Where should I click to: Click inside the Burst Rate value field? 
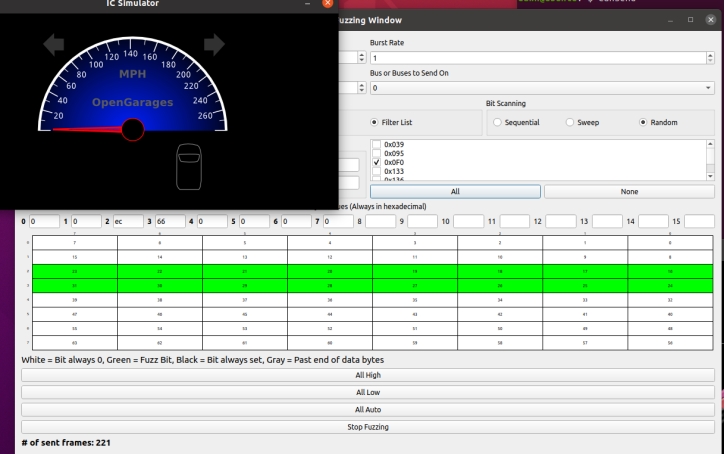[x=538, y=58]
